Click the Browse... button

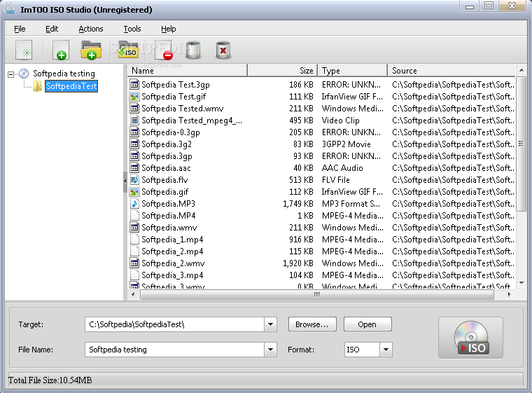coord(312,324)
